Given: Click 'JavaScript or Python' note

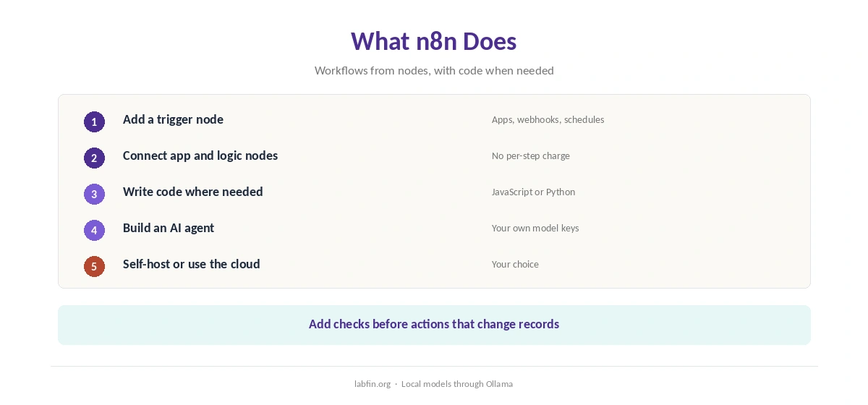Looking at the screenshot, I should tap(534, 192).
